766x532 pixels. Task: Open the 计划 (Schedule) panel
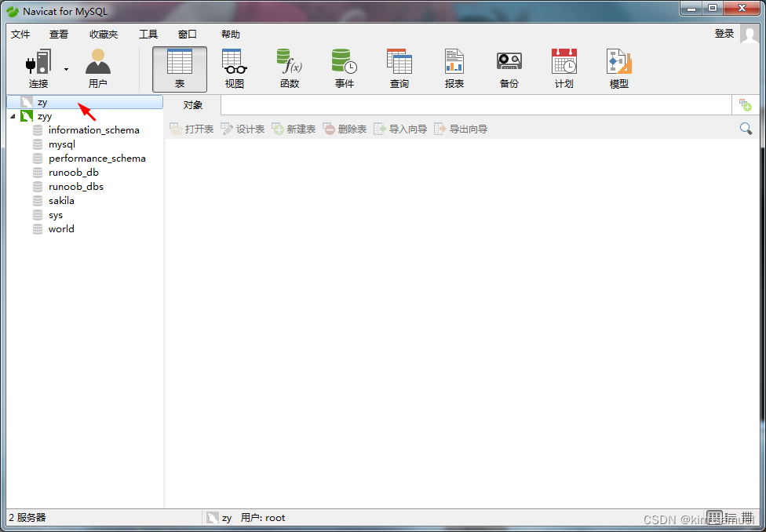point(564,67)
